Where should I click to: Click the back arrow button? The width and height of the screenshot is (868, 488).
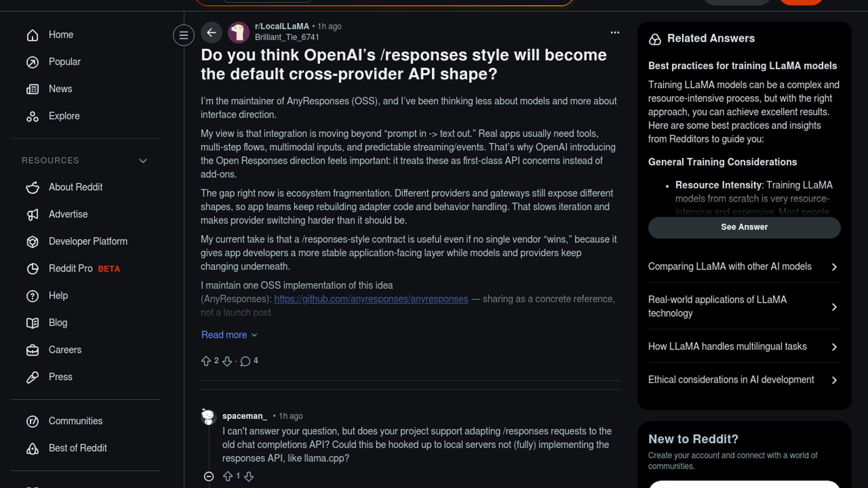(x=211, y=33)
